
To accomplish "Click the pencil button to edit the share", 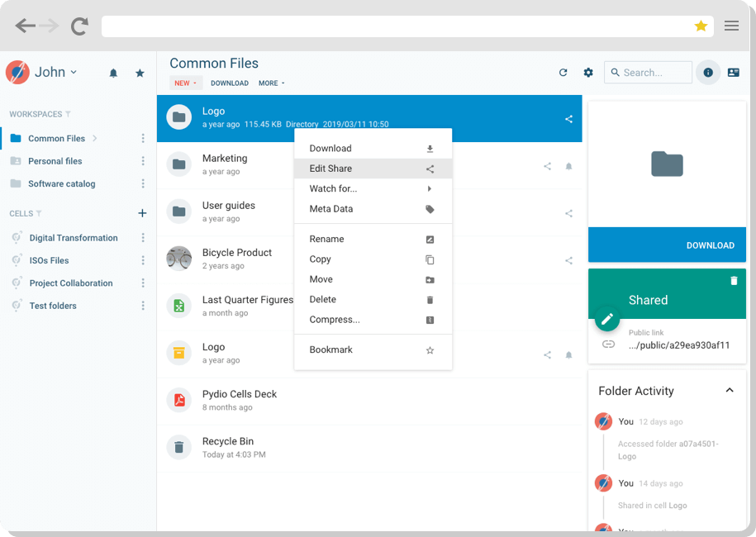I will tap(607, 318).
